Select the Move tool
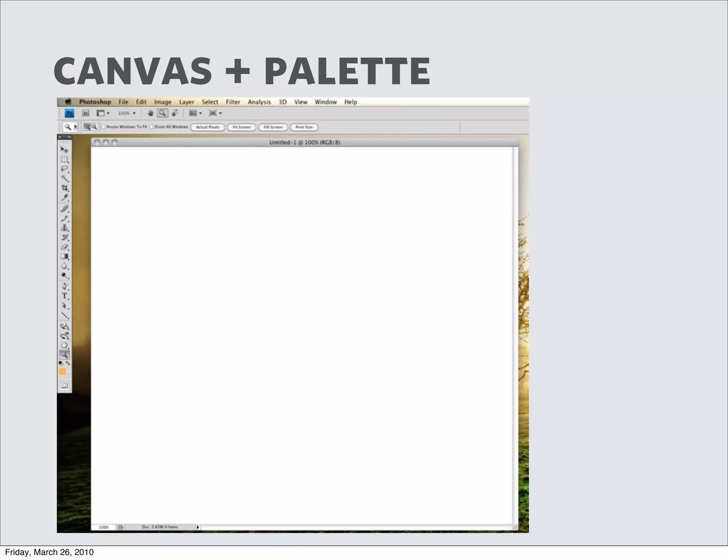Image resolution: width=728 pixels, height=560 pixels. coord(64,150)
